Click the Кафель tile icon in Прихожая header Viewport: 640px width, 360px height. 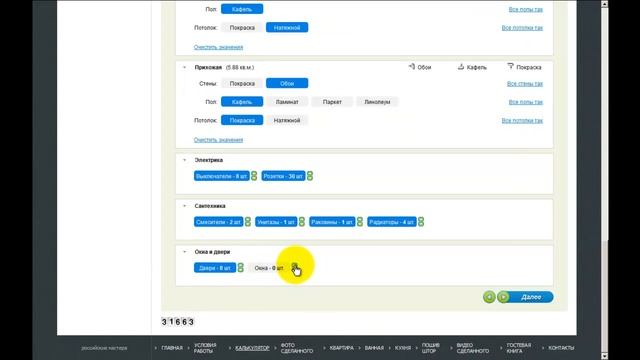click(x=461, y=67)
